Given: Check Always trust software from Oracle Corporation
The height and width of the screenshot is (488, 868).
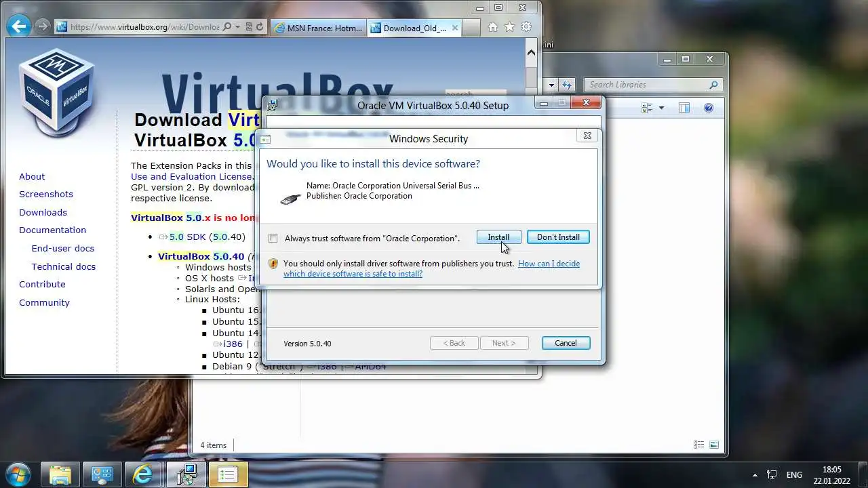Looking at the screenshot, I should pyautogui.click(x=273, y=239).
